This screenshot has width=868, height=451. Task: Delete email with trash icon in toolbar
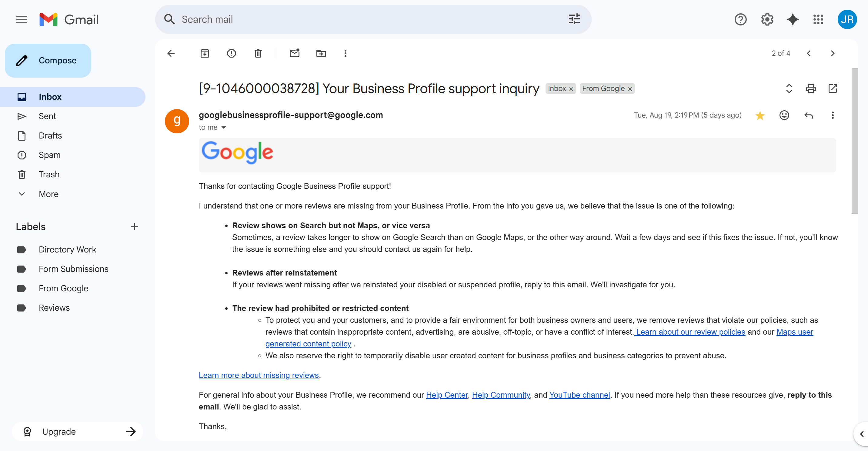click(x=258, y=53)
